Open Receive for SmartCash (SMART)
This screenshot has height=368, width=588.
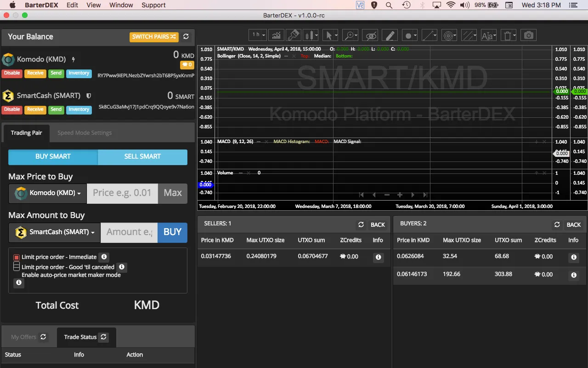click(x=35, y=109)
